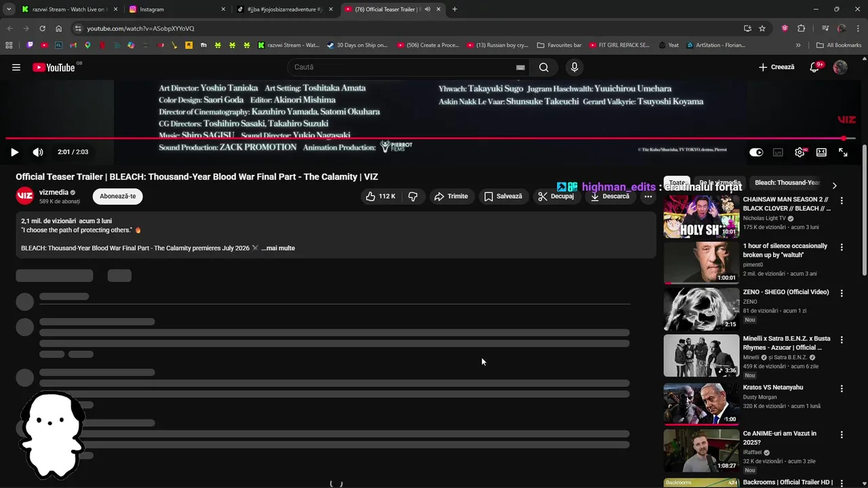This screenshot has height=488, width=868.
Task: Reload the page
Action: (x=42, y=28)
